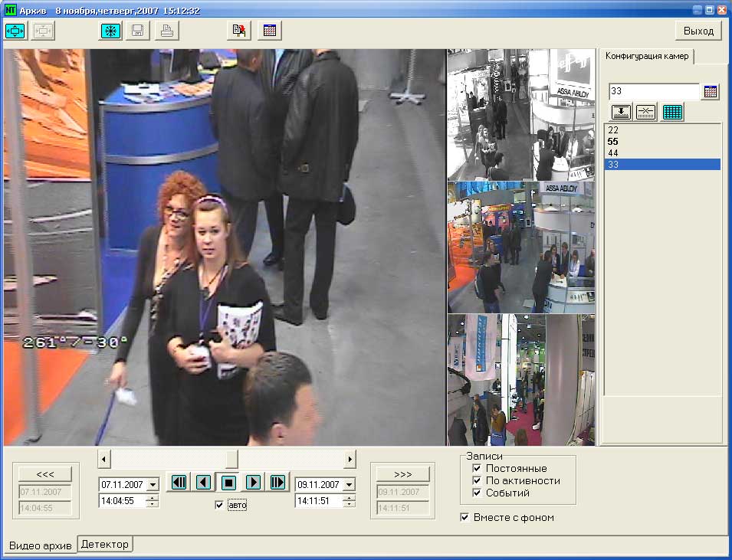732x560 pixels.
Task: Toggle the Вместе с фоном checkbox
Action: pos(464,517)
